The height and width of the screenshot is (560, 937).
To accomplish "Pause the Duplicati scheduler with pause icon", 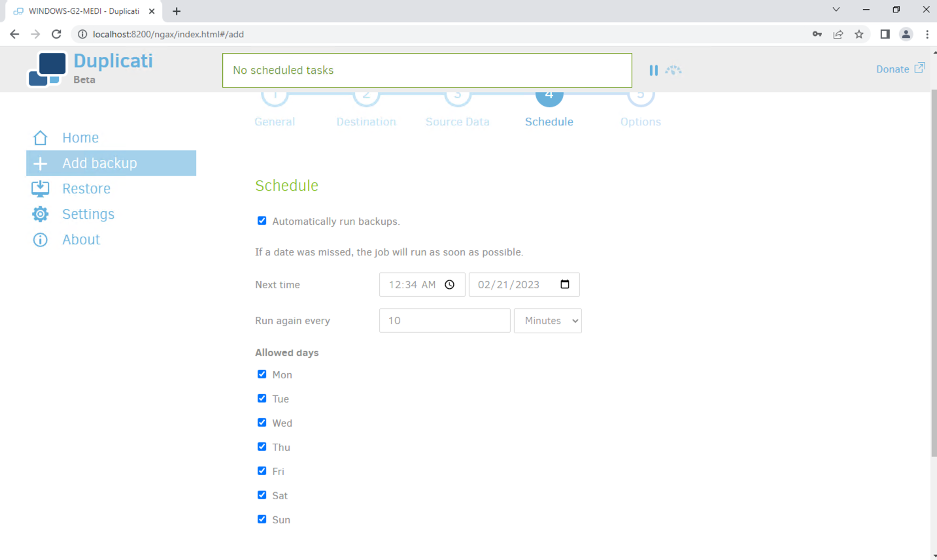I will pos(653,70).
